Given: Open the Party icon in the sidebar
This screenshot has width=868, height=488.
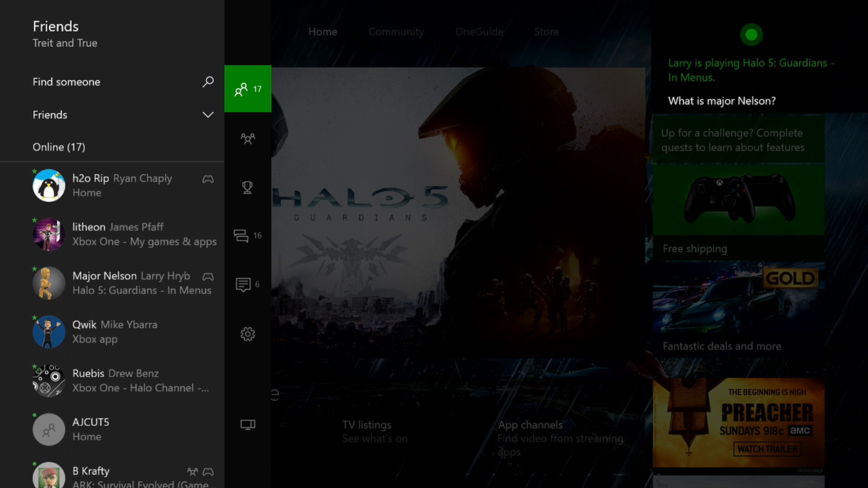Looking at the screenshot, I should point(247,138).
